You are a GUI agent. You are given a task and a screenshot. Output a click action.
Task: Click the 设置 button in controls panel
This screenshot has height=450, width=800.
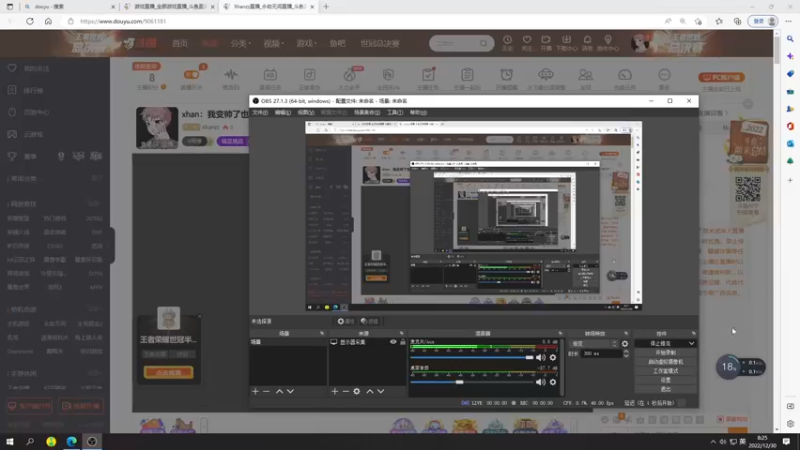tap(665, 380)
